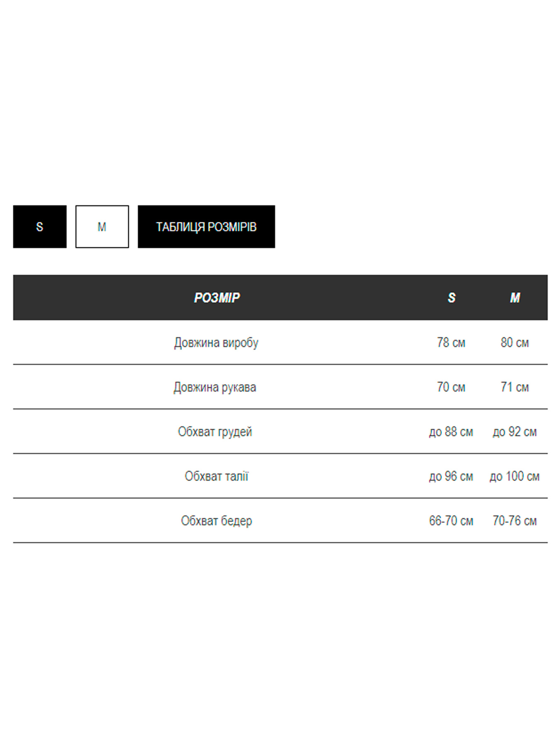Viewport: 560px width, 747px height.
Task: Click the Довжина рукава row label
Action: [215, 387]
